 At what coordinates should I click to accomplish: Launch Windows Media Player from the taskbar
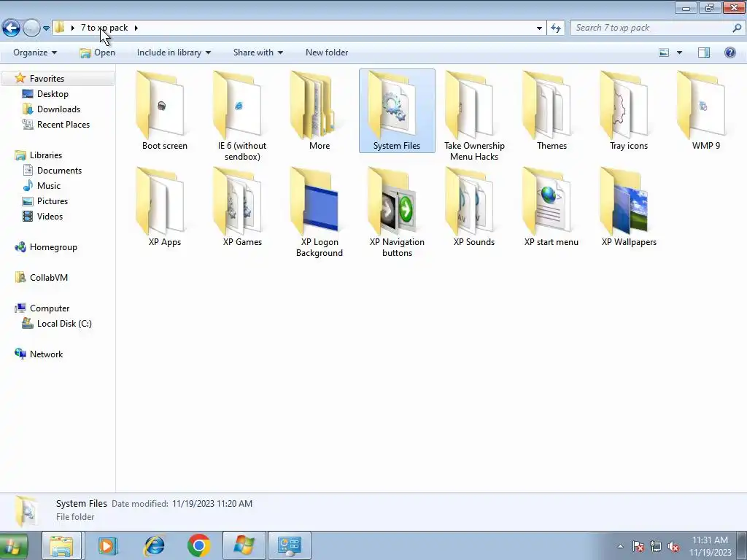coord(108,545)
